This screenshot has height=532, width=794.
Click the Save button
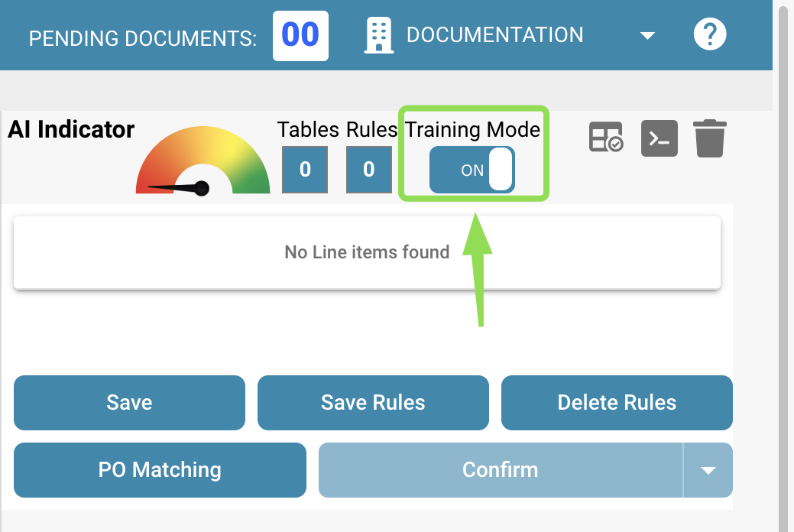pos(129,403)
